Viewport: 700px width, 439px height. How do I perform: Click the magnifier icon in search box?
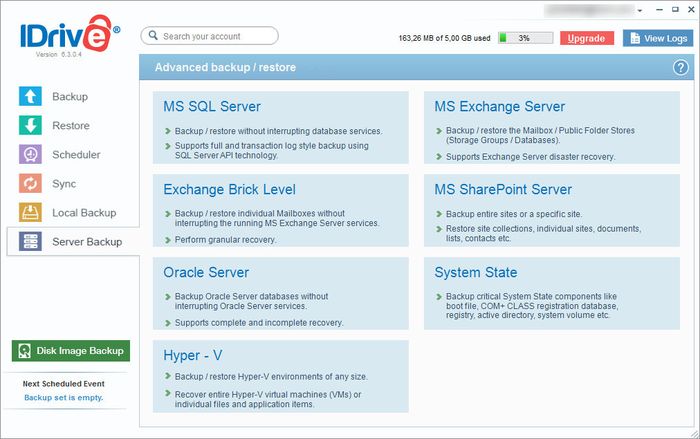(153, 36)
